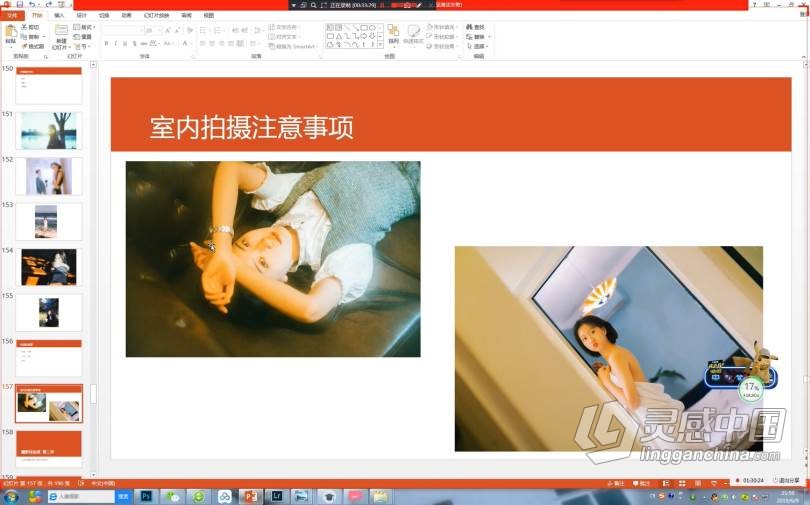Open the File tab
The width and height of the screenshot is (810, 505).
click(12, 15)
